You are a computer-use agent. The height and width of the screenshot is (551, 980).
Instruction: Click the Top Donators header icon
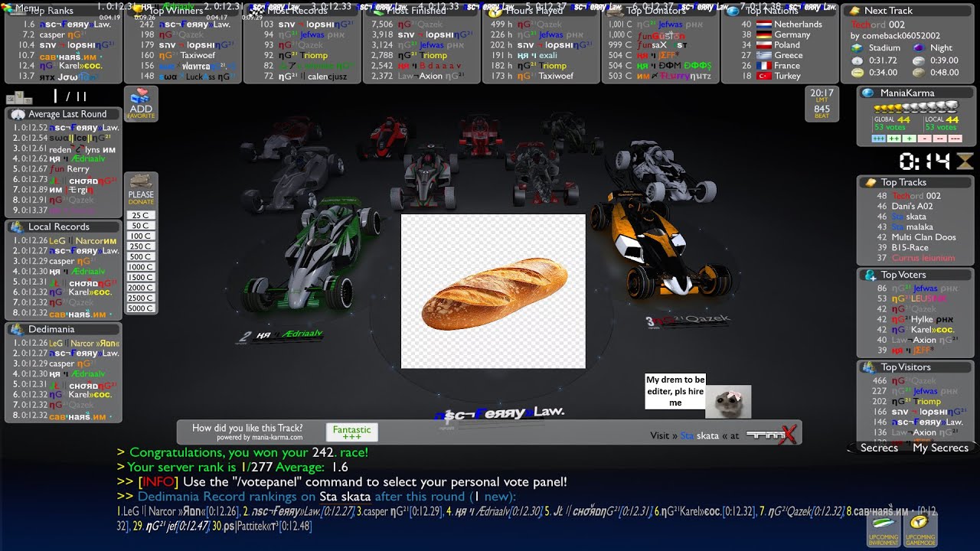pos(614,11)
